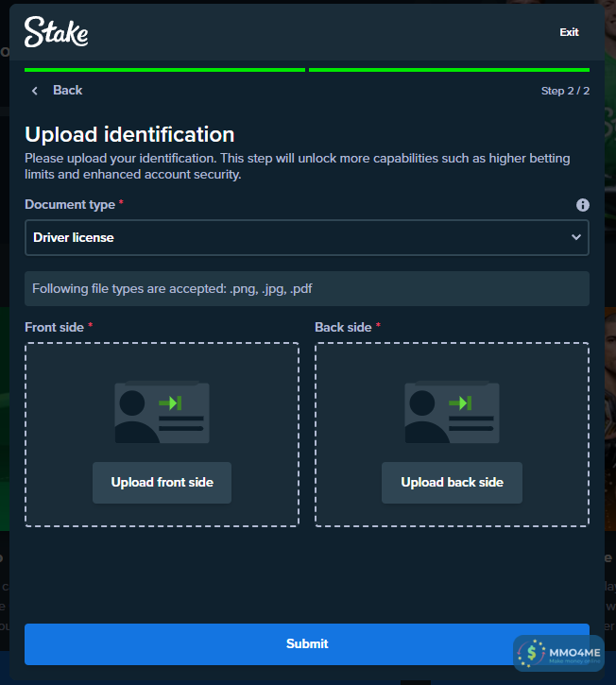The width and height of the screenshot is (616, 685).
Task: Click the 'Step 2 / 2' indicator text
Action: [565, 91]
